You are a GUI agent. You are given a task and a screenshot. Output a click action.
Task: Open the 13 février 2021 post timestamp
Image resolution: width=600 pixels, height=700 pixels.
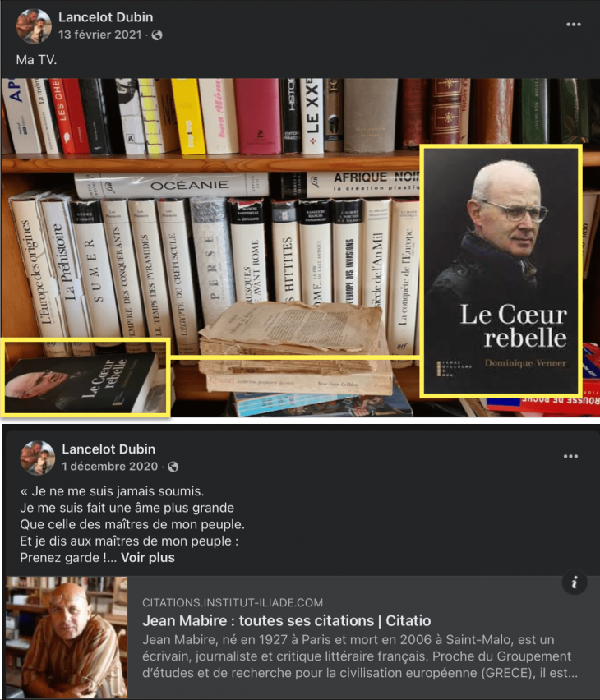[99, 35]
